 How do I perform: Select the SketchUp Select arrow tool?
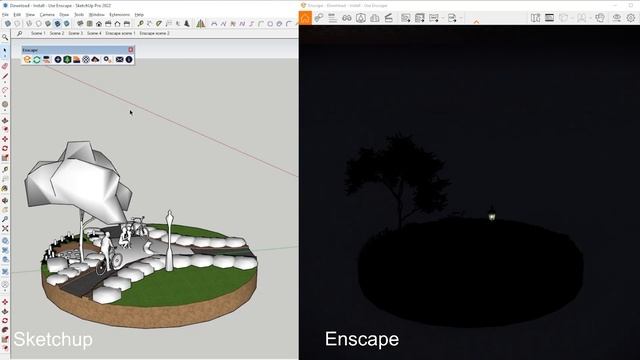[5, 51]
